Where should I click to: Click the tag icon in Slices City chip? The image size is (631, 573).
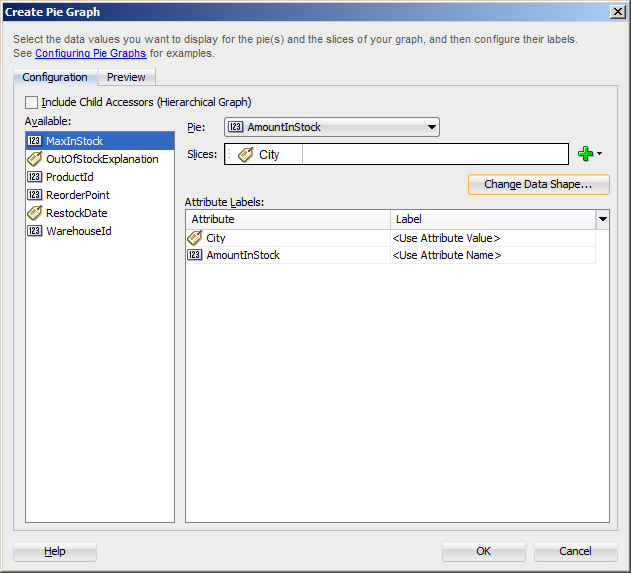pos(245,155)
